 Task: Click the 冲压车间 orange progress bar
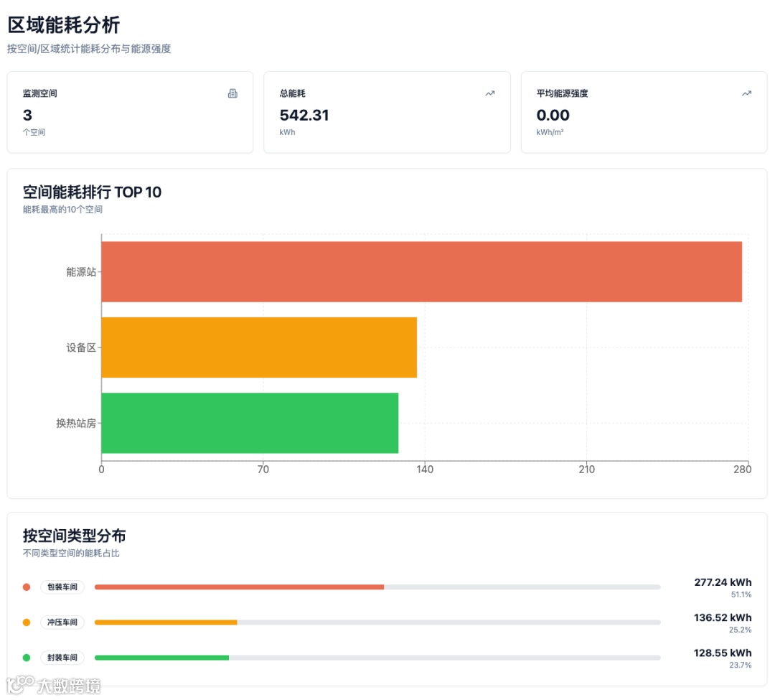(x=166, y=622)
